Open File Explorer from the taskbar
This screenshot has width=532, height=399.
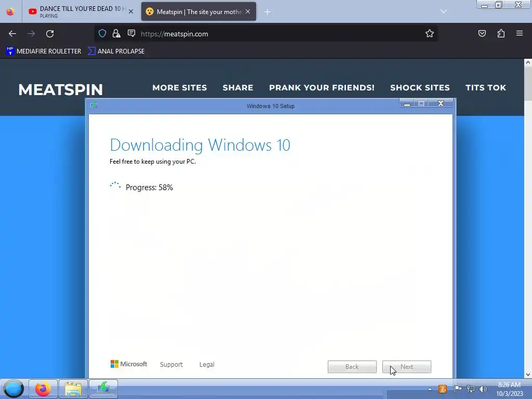tap(73, 389)
